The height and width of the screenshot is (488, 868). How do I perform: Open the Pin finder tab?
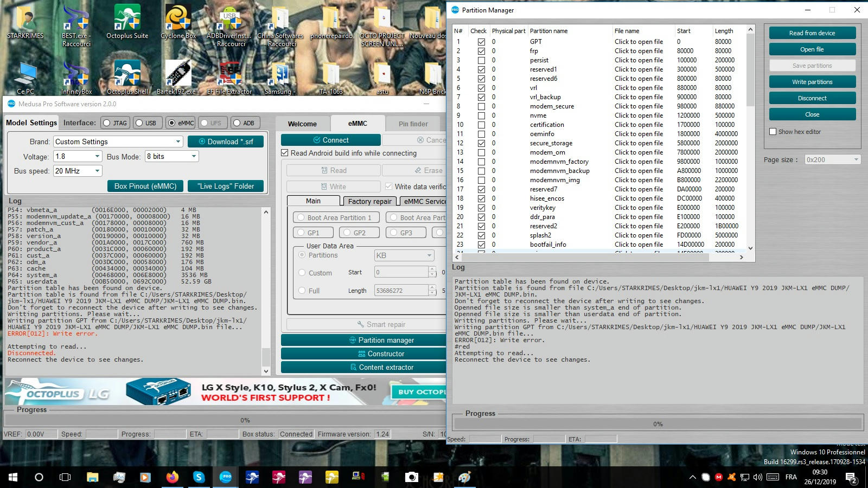[x=413, y=124]
